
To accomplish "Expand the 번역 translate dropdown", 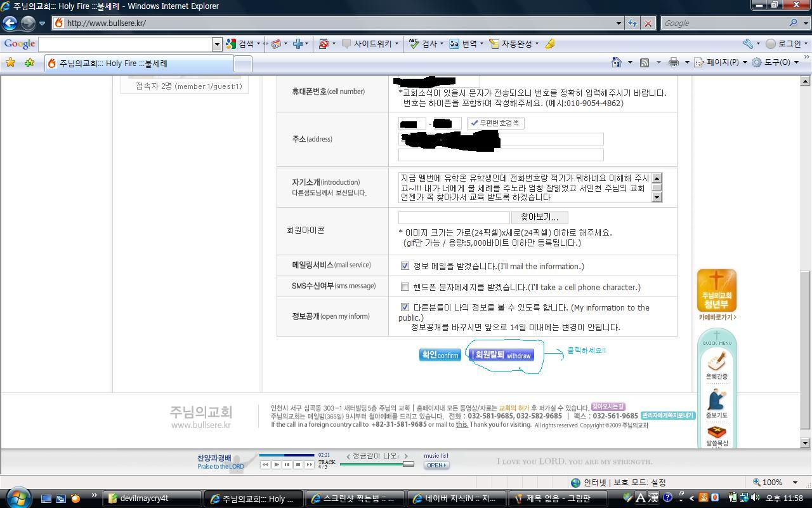I will coord(481,44).
